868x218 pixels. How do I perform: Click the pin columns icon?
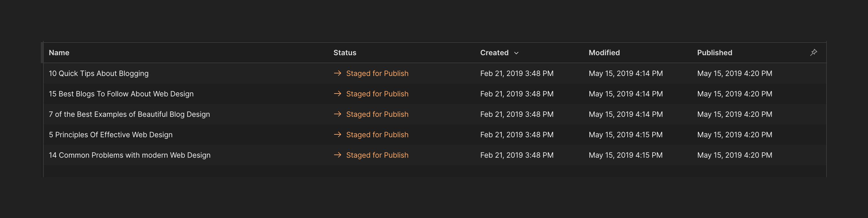[813, 52]
